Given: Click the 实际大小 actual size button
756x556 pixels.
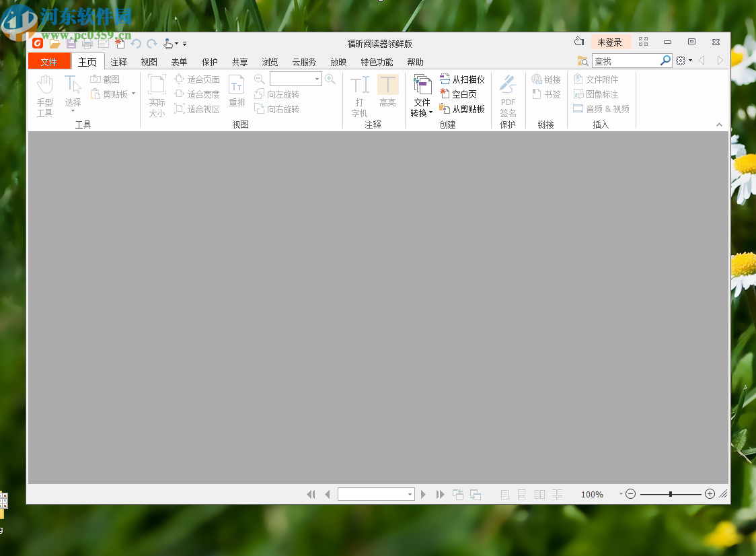Looking at the screenshot, I should click(x=157, y=96).
